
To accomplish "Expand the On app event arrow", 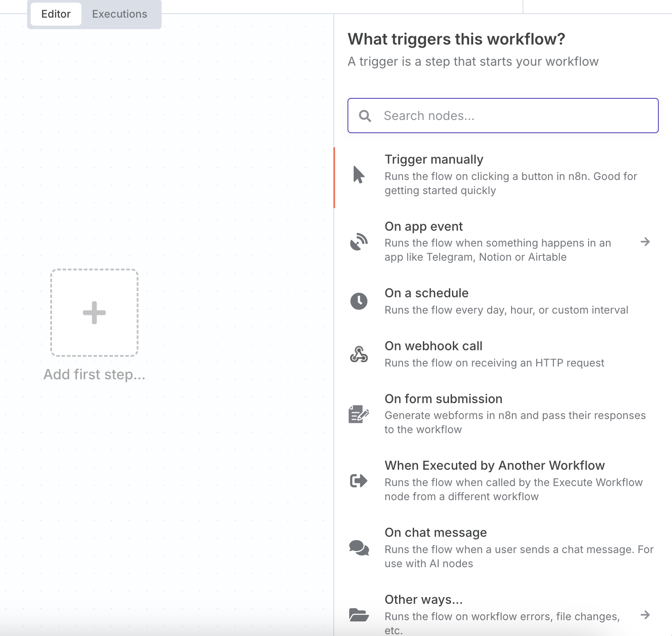I will [x=645, y=242].
